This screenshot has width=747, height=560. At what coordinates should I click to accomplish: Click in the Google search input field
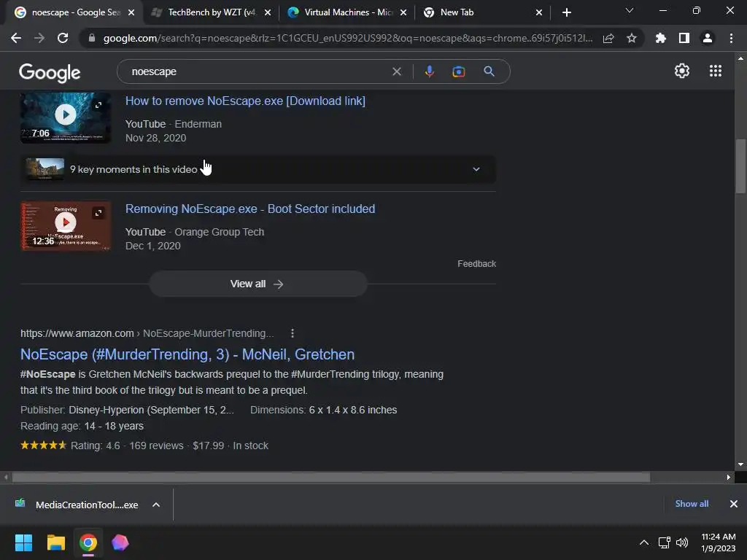258,71
